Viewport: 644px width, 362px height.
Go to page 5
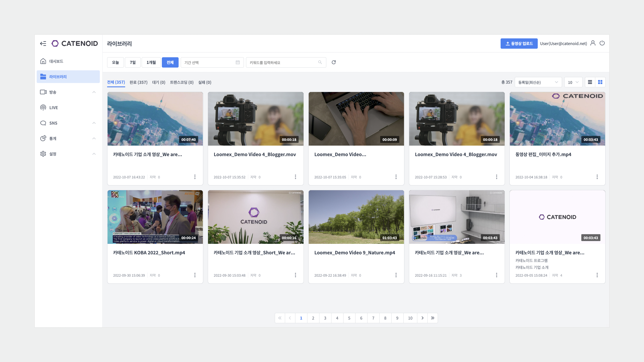(x=349, y=318)
